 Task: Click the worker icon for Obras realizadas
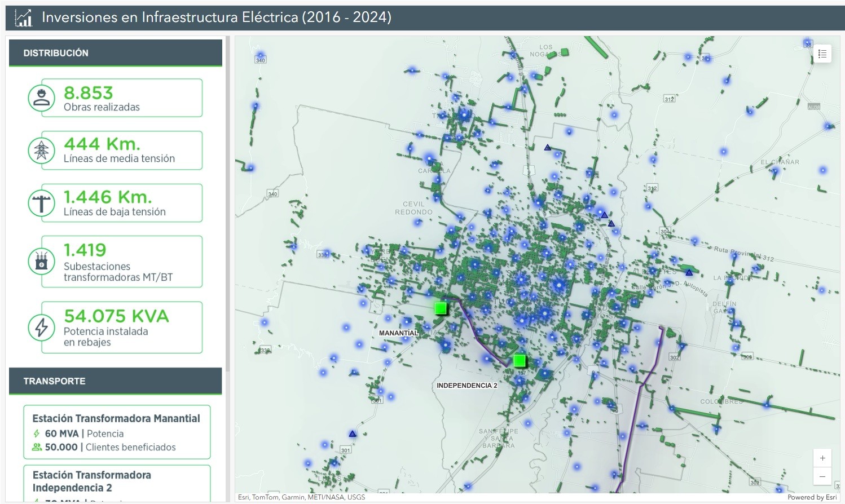pyautogui.click(x=41, y=98)
